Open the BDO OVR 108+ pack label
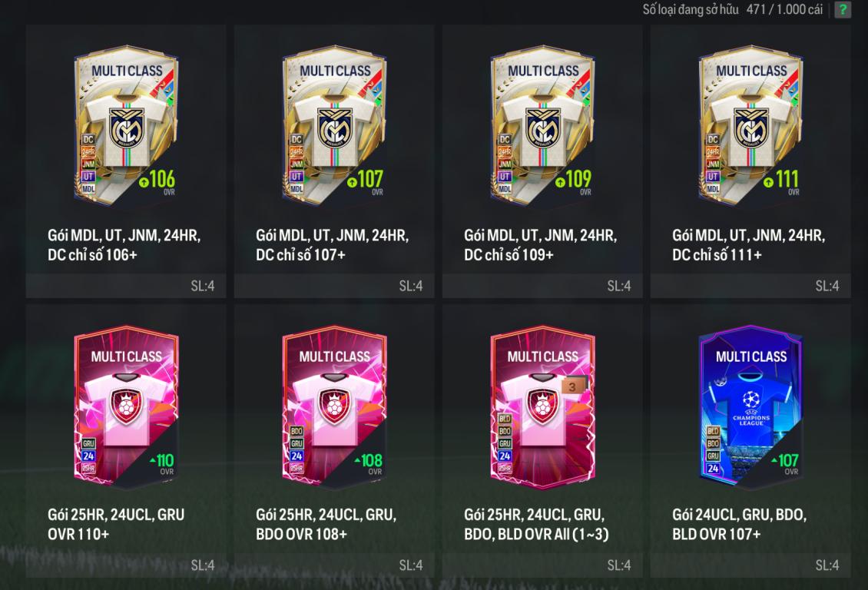This screenshot has width=868, height=590. click(x=326, y=524)
